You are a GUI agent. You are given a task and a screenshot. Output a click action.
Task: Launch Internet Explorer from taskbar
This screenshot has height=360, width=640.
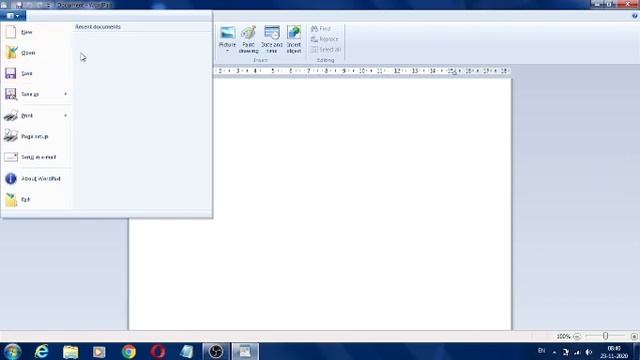tap(42, 351)
